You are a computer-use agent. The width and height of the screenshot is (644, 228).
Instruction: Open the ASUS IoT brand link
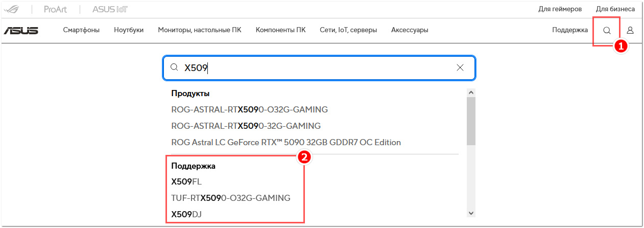point(110,9)
